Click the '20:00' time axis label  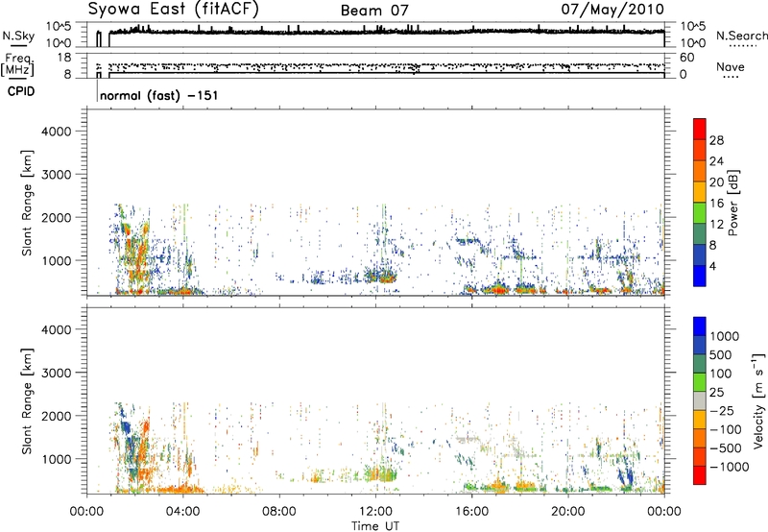(x=567, y=512)
